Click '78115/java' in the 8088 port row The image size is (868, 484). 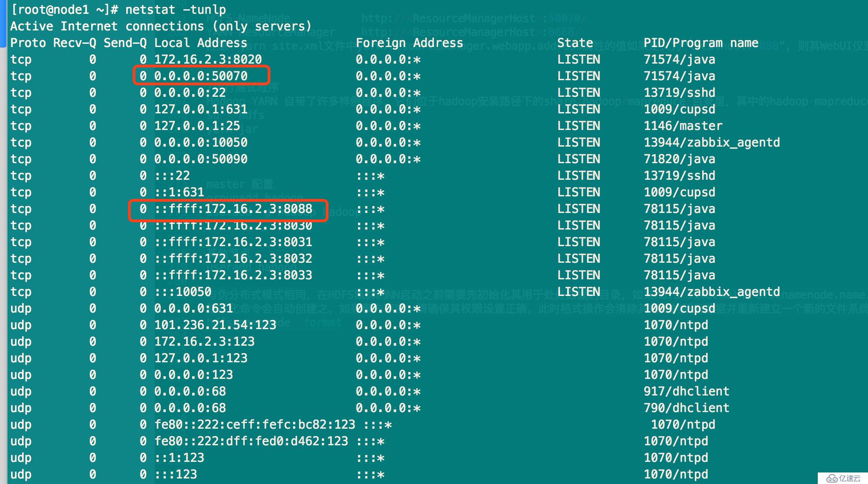click(x=680, y=209)
